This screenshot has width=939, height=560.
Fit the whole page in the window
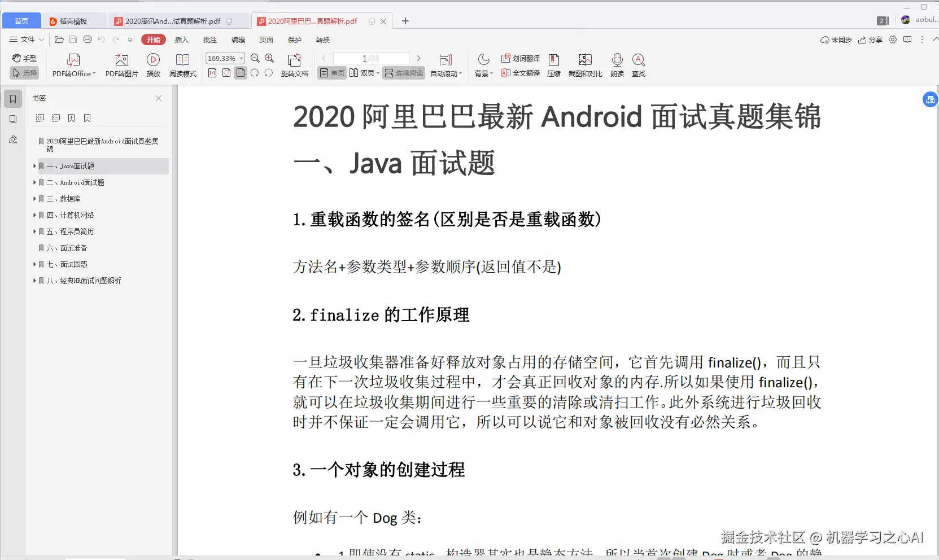point(226,73)
